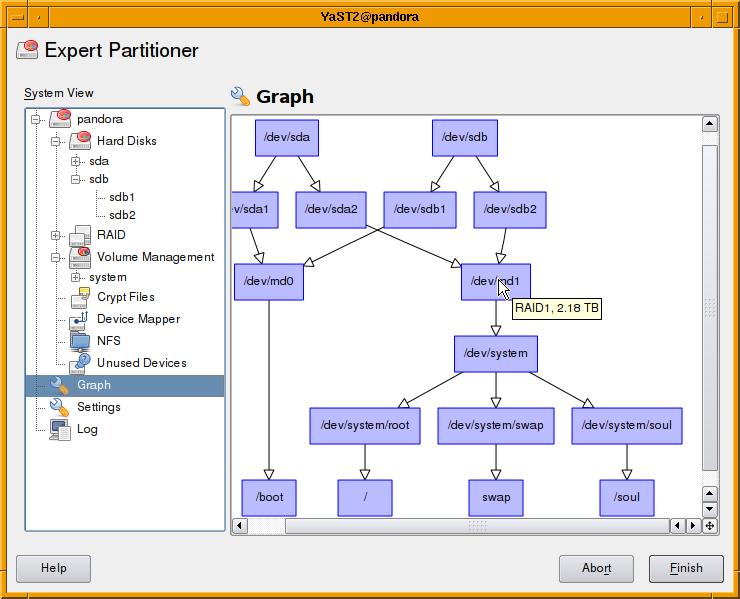Click the /soul mount point node
Screen dimensions: 740x599
click(x=627, y=498)
